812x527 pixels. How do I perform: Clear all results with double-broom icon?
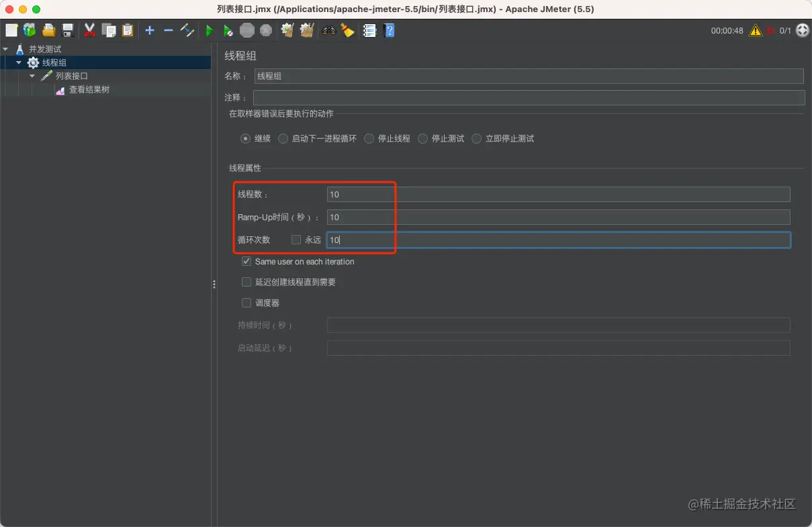[x=307, y=30]
